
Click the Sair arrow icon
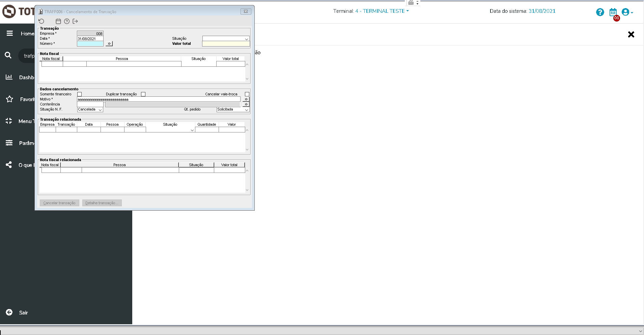click(x=9, y=312)
